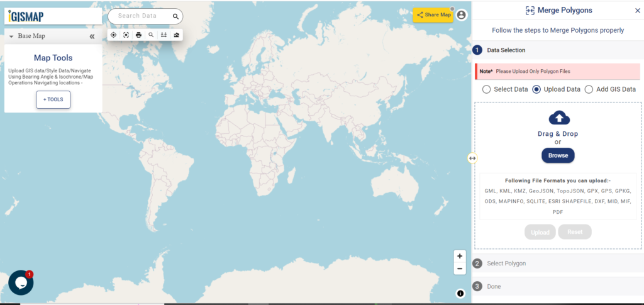Image resolution: width=644 pixels, height=305 pixels.
Task: Expand the Select Polygon step
Action: tap(557, 263)
